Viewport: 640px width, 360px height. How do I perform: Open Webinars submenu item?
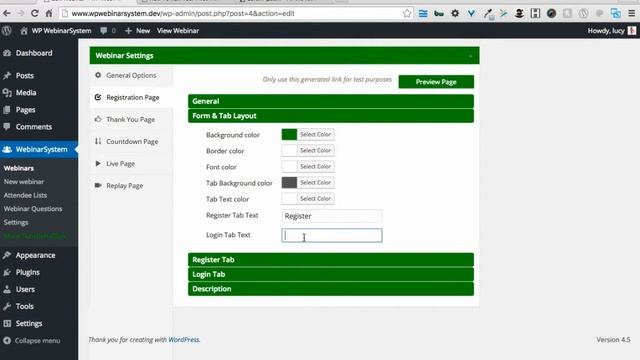coord(19,168)
